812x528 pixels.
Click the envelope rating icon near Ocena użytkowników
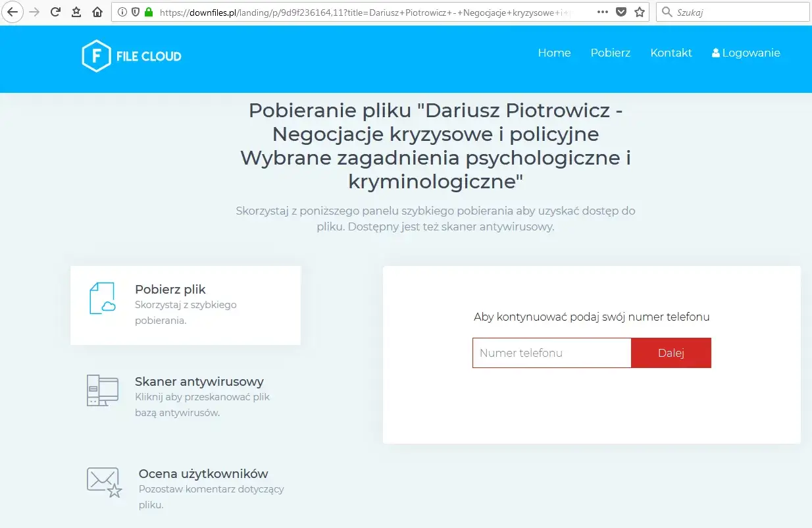[102, 482]
